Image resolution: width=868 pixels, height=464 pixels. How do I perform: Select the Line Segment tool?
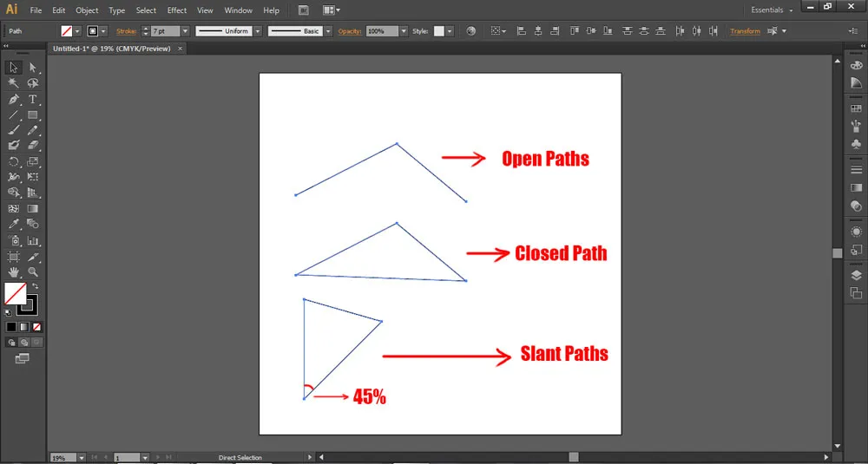pos(14,115)
